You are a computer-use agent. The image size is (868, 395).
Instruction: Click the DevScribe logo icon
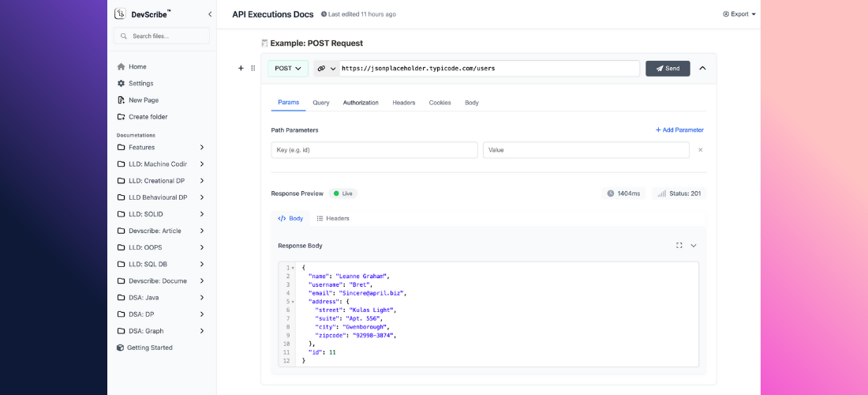pos(121,14)
